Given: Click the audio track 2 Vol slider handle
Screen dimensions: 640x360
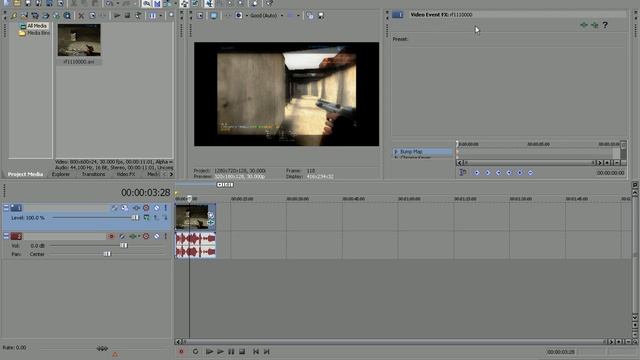Looking at the screenshot, I should point(124,245).
